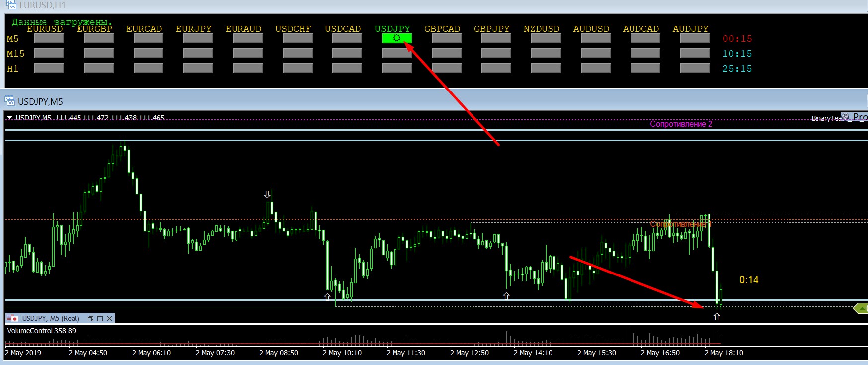Viewport: 868px width, 365px height.
Task: Click the '2 May 10:10' time axis label
Action: (x=342, y=353)
